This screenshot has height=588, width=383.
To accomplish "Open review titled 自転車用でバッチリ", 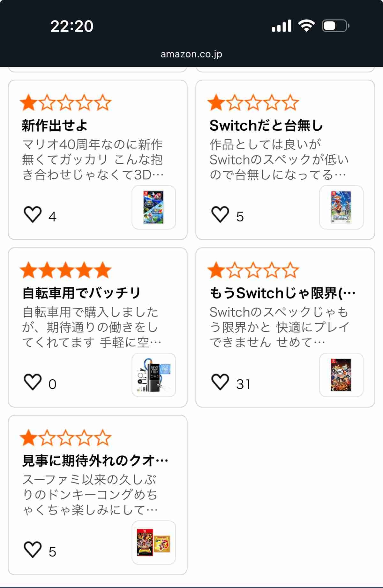I will [x=81, y=293].
